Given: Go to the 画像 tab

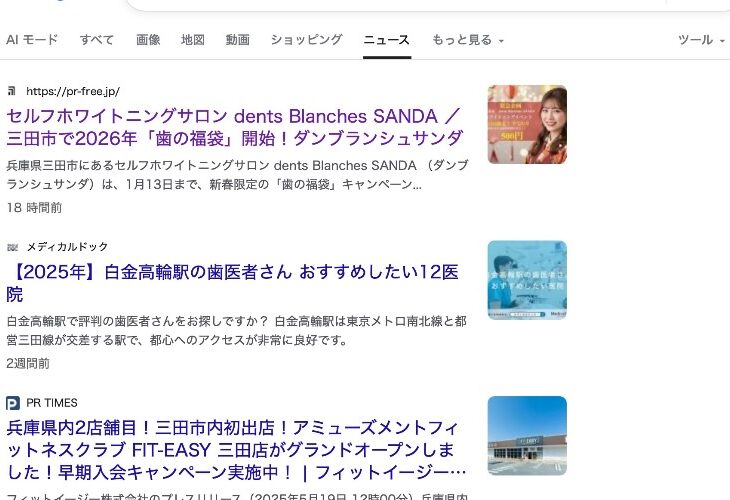Looking at the screenshot, I should [x=148, y=40].
